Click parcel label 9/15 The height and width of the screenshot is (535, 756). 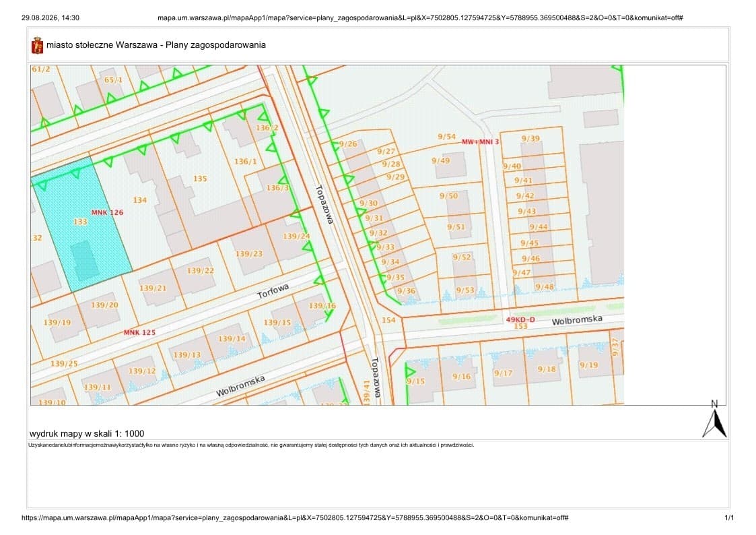(415, 381)
